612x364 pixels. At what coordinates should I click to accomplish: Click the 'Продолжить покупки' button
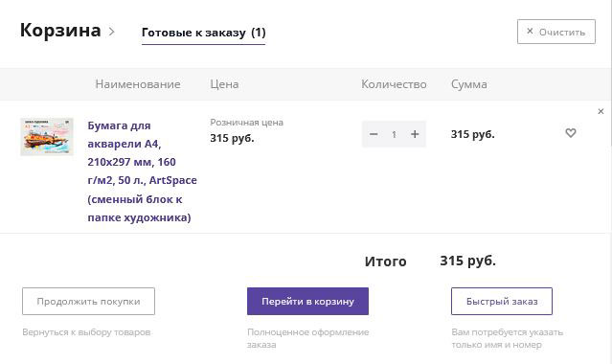89,301
